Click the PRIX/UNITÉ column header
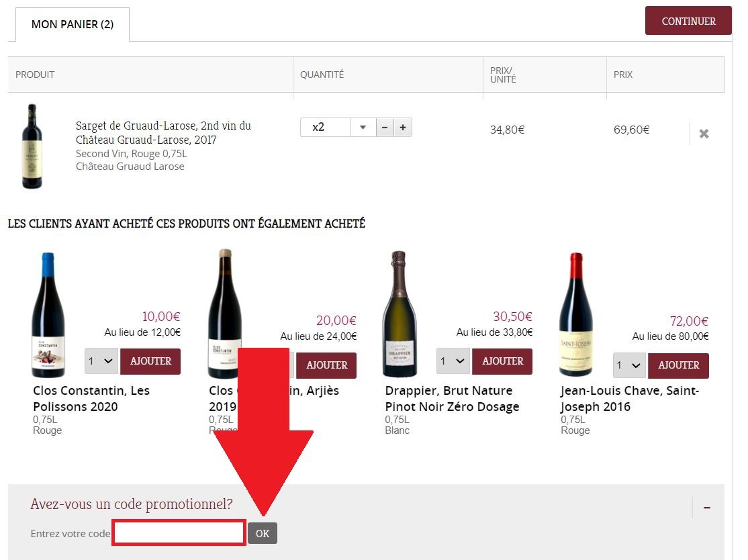The height and width of the screenshot is (560, 748). pos(503,75)
